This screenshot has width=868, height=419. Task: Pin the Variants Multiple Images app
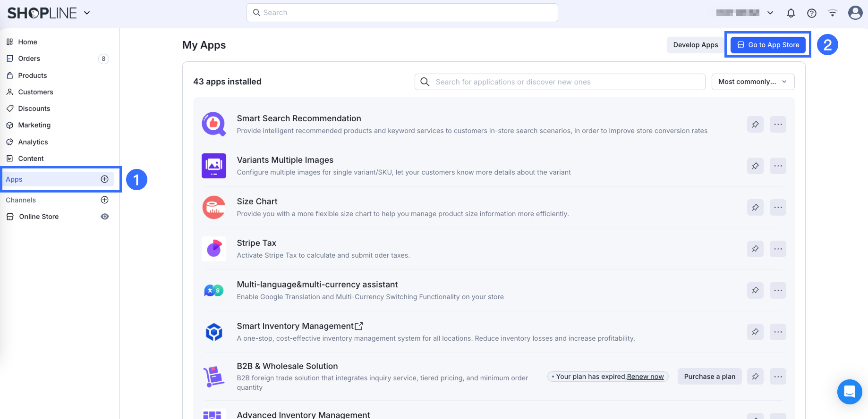[x=755, y=166]
